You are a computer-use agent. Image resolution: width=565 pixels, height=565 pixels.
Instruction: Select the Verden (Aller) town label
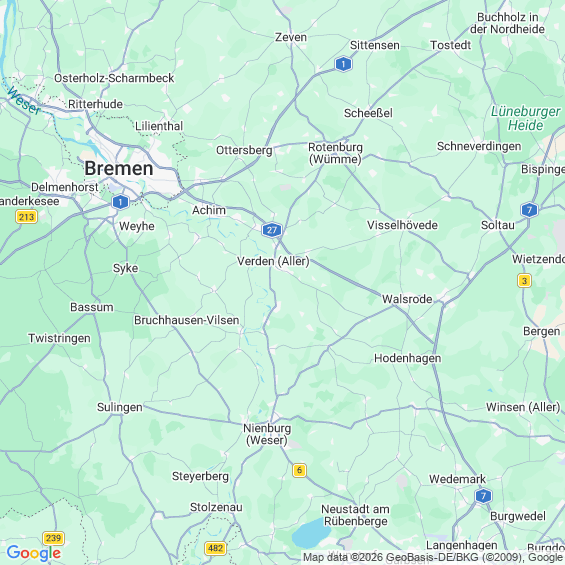tap(273, 261)
